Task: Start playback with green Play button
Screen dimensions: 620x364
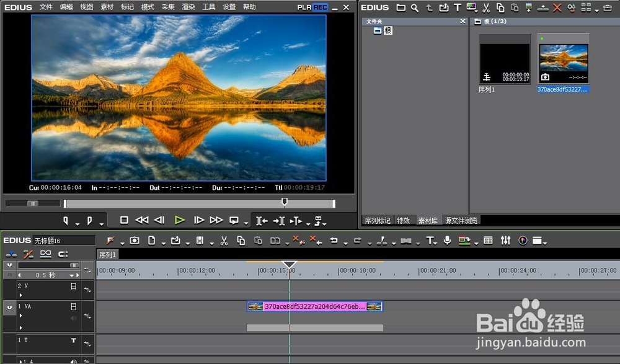Action: tap(180, 220)
